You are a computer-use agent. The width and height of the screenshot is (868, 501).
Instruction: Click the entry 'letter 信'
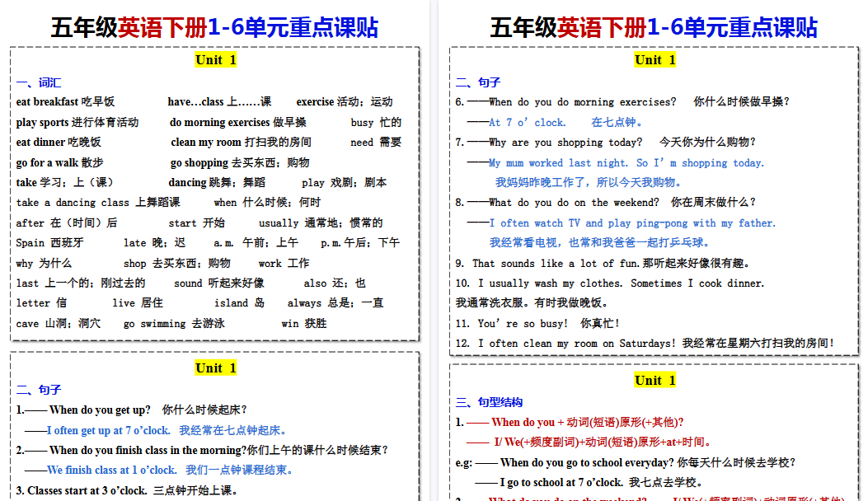[x=41, y=303]
